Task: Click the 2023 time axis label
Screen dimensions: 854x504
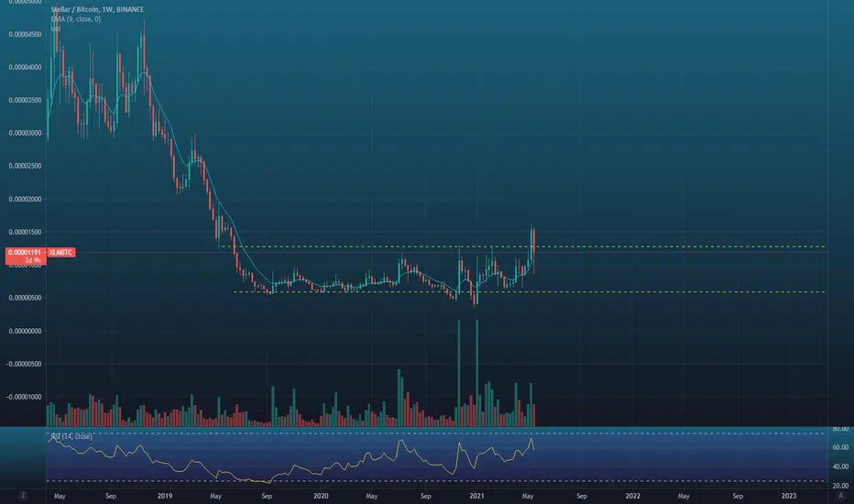Action: 789,496
